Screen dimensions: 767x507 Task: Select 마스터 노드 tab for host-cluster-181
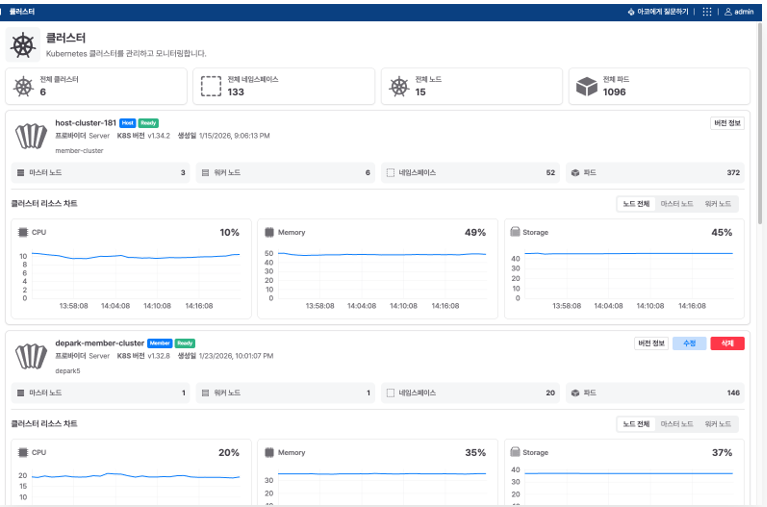(x=677, y=204)
